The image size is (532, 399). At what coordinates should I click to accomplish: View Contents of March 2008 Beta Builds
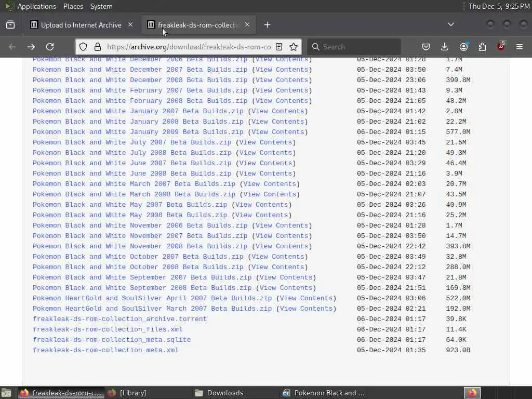click(270, 194)
